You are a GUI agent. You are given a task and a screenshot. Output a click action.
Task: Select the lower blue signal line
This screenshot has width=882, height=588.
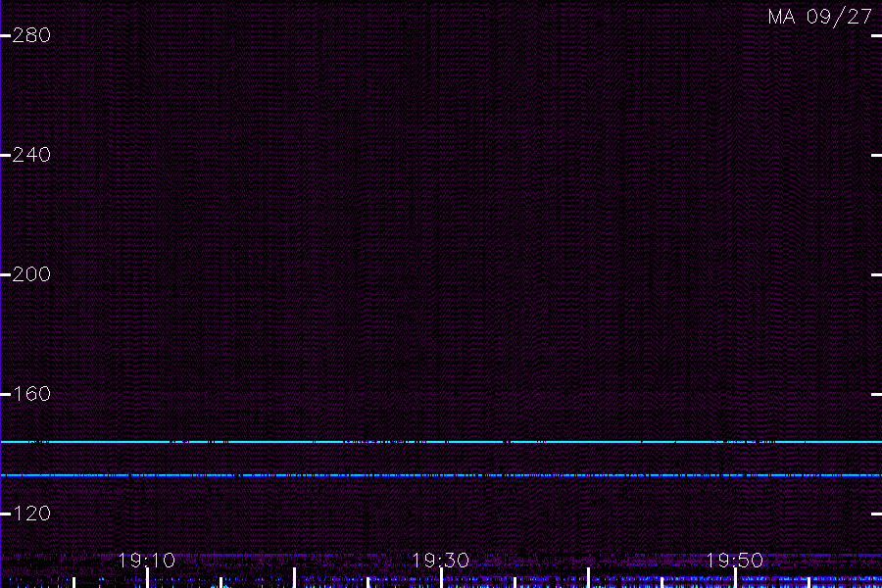[x=441, y=476]
